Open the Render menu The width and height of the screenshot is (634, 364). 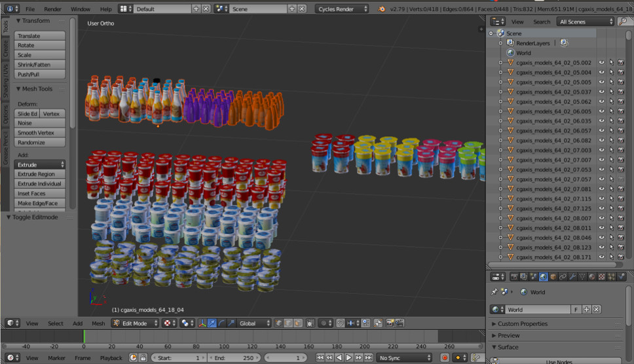coord(52,9)
